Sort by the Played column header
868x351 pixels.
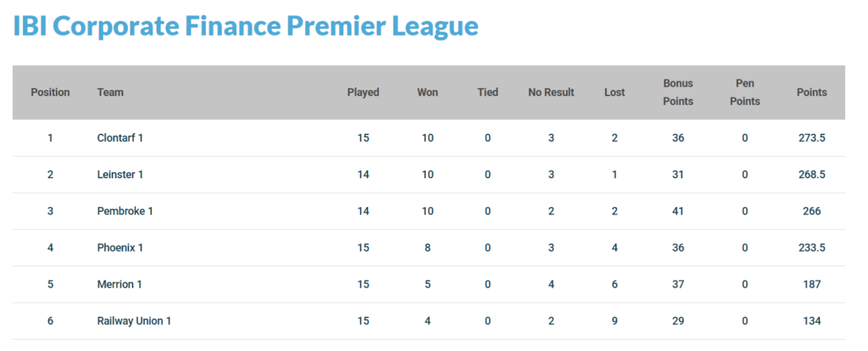(363, 92)
